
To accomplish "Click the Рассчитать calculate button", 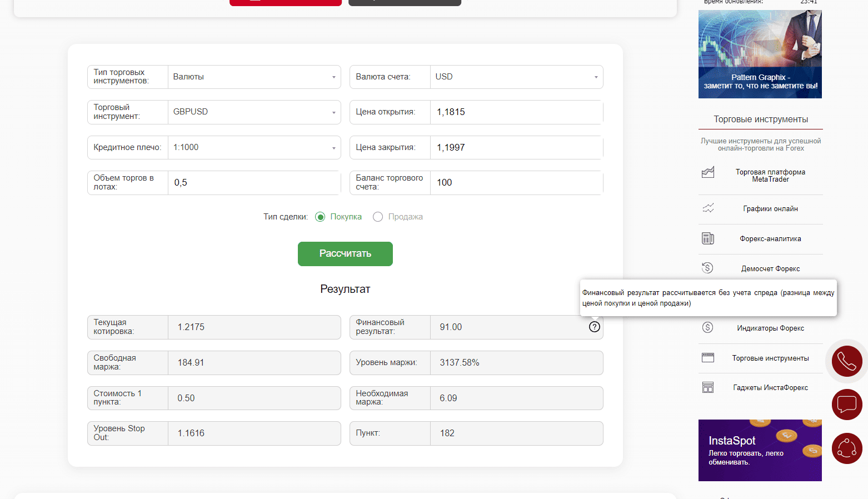I will pos(345,253).
